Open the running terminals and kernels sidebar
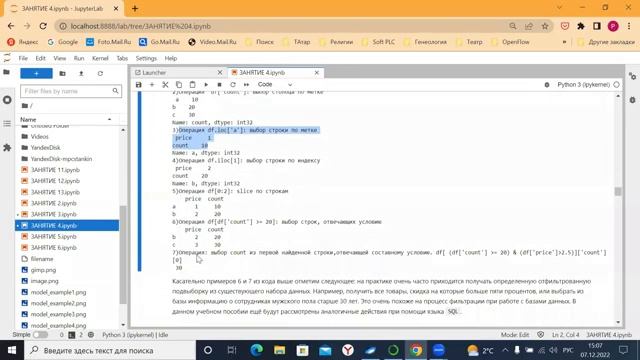The image size is (640, 360). pyautogui.click(x=7, y=100)
